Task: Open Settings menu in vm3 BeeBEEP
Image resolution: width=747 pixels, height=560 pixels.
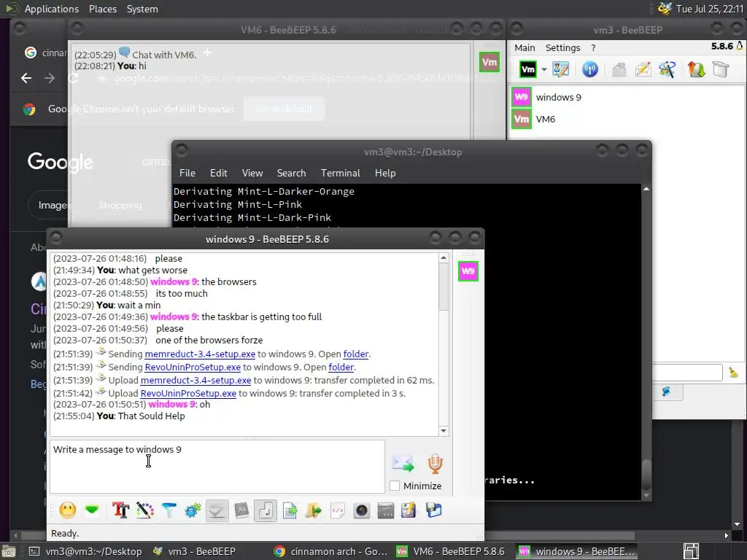Action: tap(562, 47)
